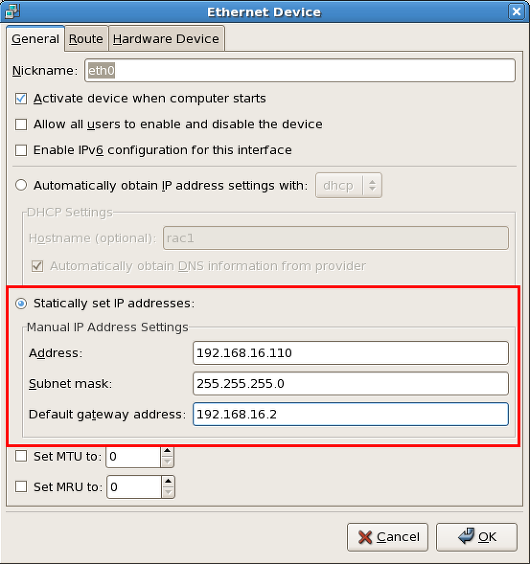
Task: Click the Subnet mask label
Action: pyautogui.click(x=70, y=384)
